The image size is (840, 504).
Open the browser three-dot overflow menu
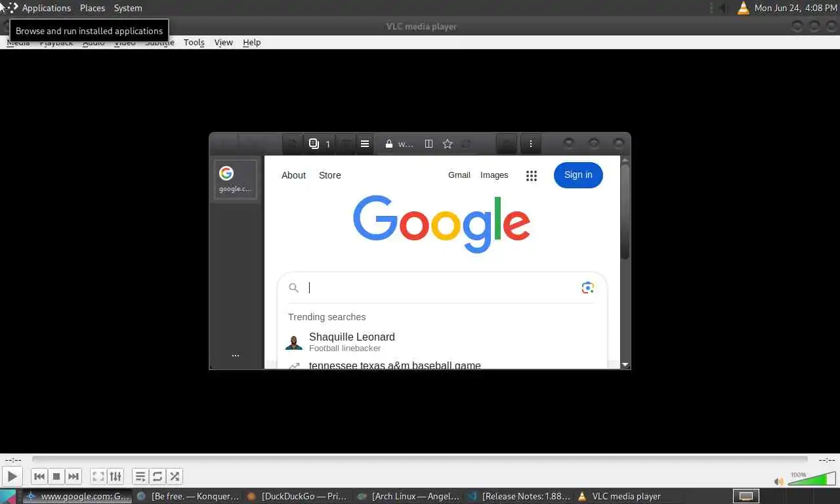[x=531, y=144]
